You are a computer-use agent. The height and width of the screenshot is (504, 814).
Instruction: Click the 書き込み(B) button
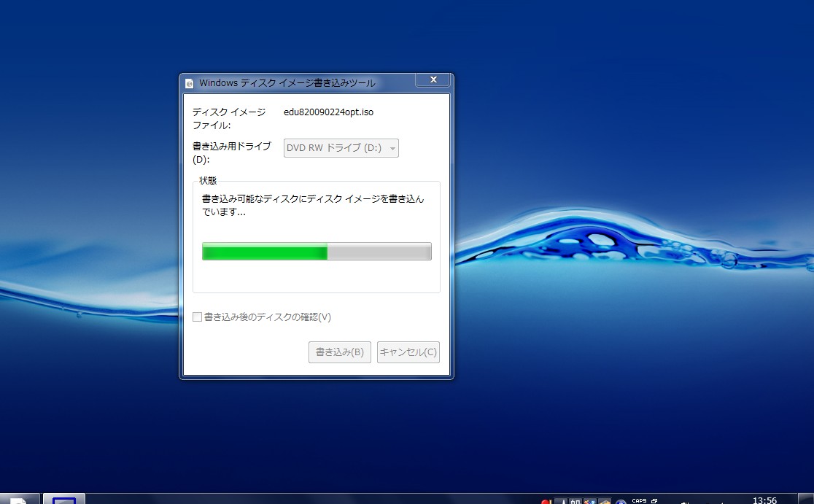(339, 352)
